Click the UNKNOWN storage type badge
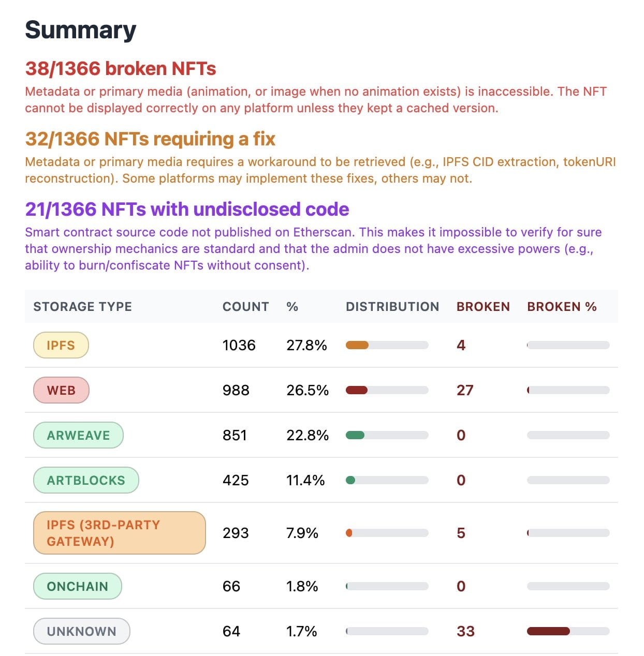This screenshot has height=656, width=644. 81,631
